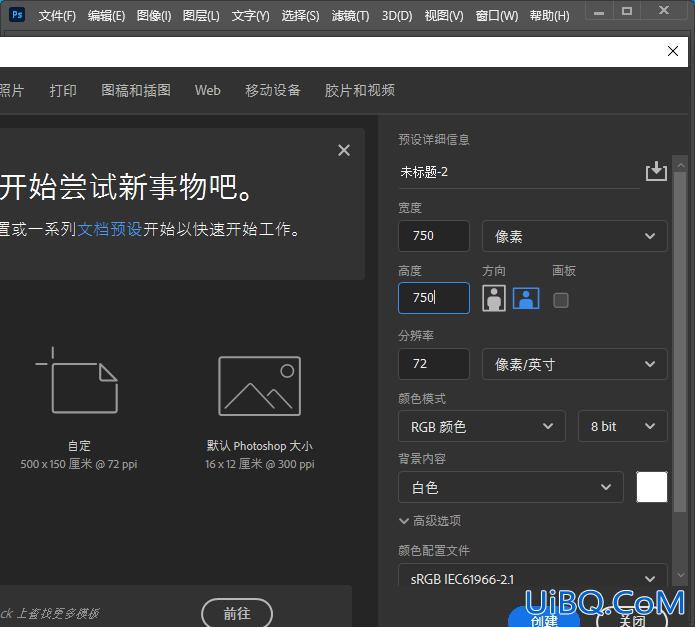Click scrollbar up arrow in preset panel
This screenshot has height=627, width=695.
click(681, 165)
